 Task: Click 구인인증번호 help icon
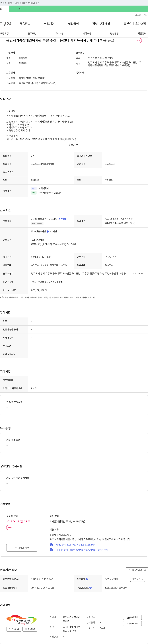[90, 588]
